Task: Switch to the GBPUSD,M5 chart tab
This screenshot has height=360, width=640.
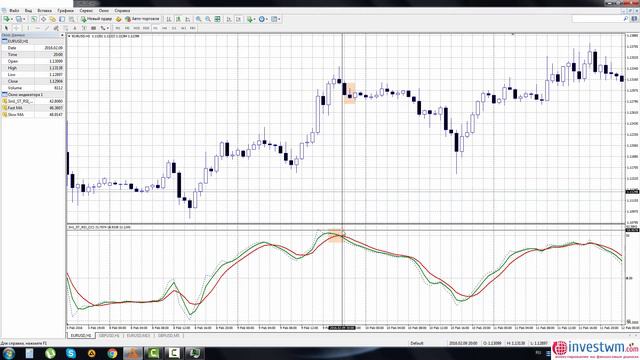Action: [169, 336]
